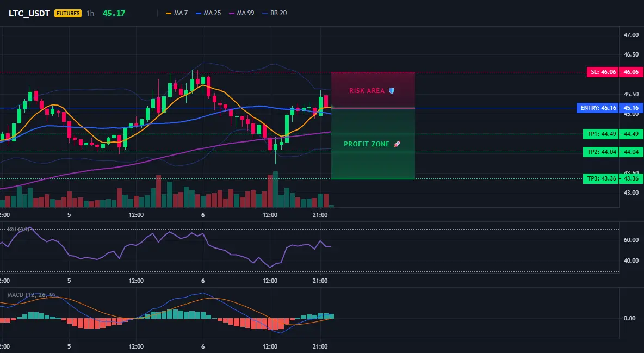This screenshot has height=353, width=644.
Task: Click the red 46.06 price tag on axis
Action: point(631,72)
